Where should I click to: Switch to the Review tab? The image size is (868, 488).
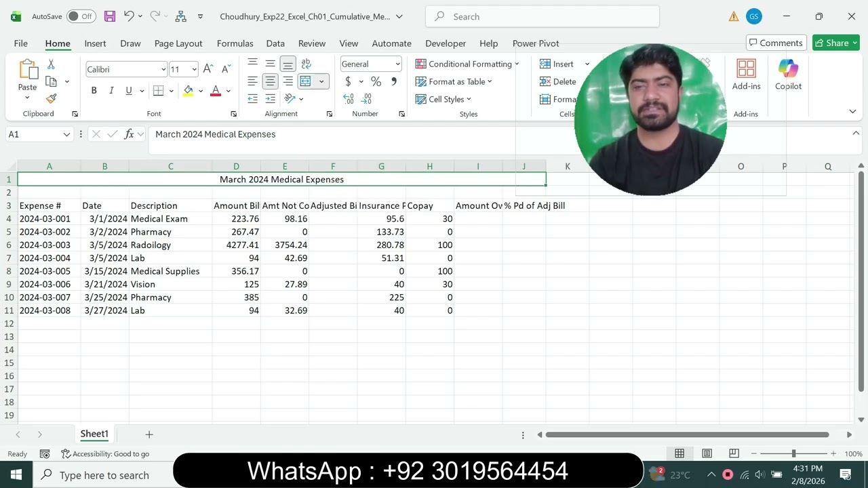312,43
